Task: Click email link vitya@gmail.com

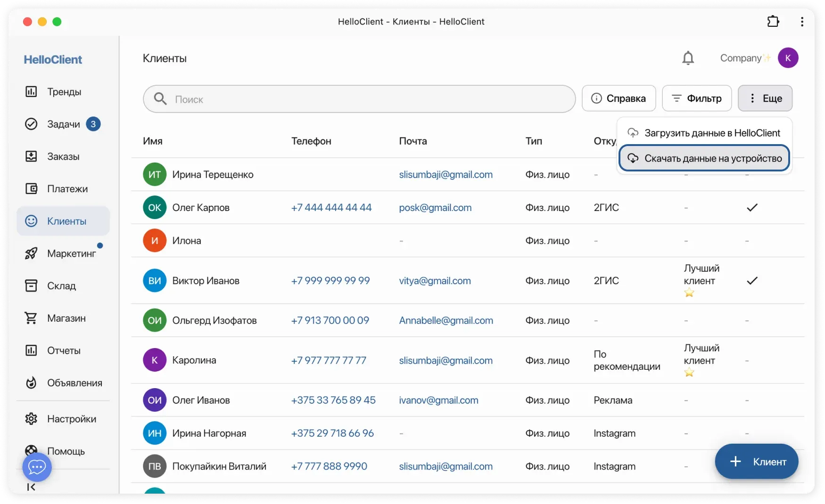Action: tap(435, 281)
